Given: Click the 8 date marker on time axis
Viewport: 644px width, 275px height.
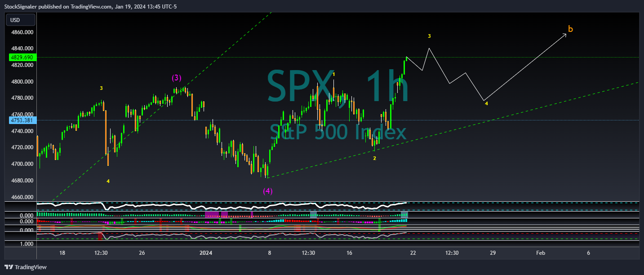Looking at the screenshot, I should coord(270,253).
